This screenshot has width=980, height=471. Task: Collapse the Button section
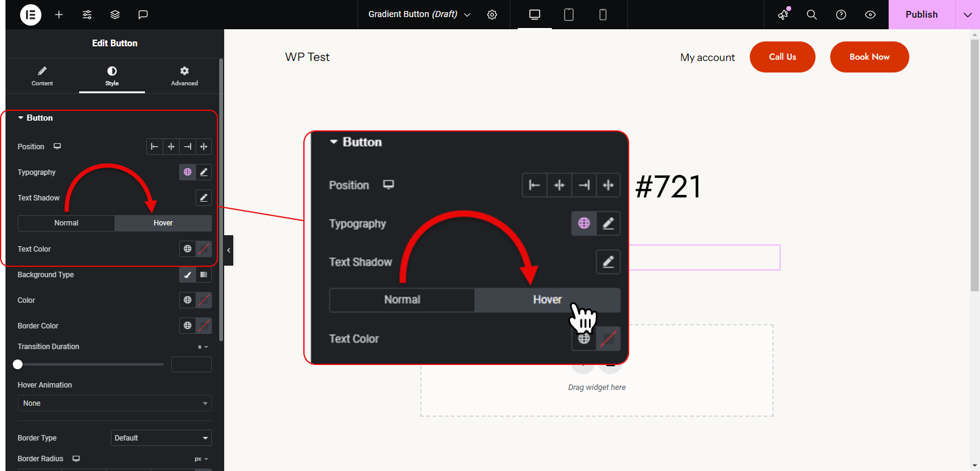(35, 118)
